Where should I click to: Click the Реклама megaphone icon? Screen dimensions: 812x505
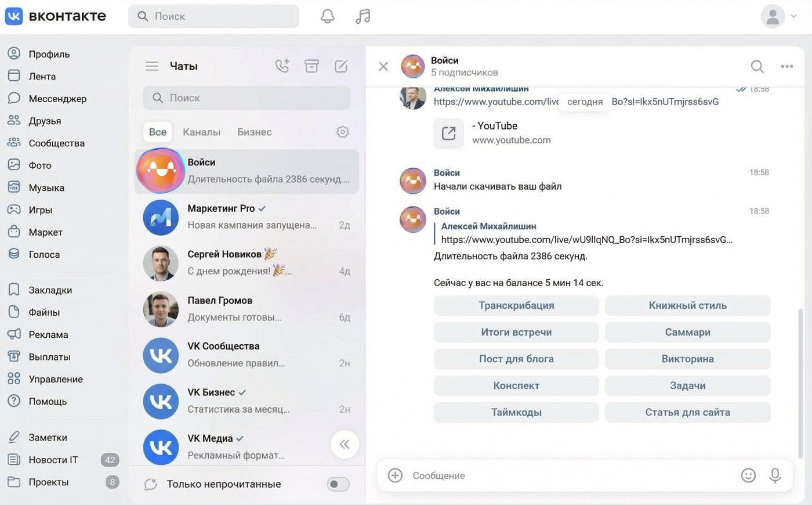click(14, 334)
